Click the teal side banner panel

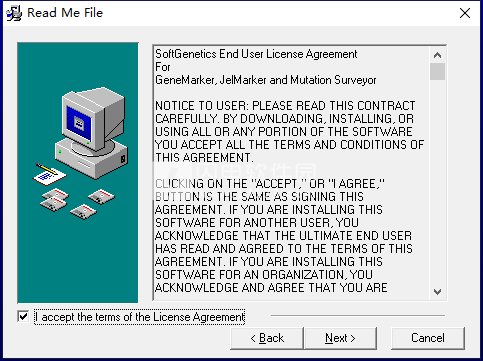78,173
